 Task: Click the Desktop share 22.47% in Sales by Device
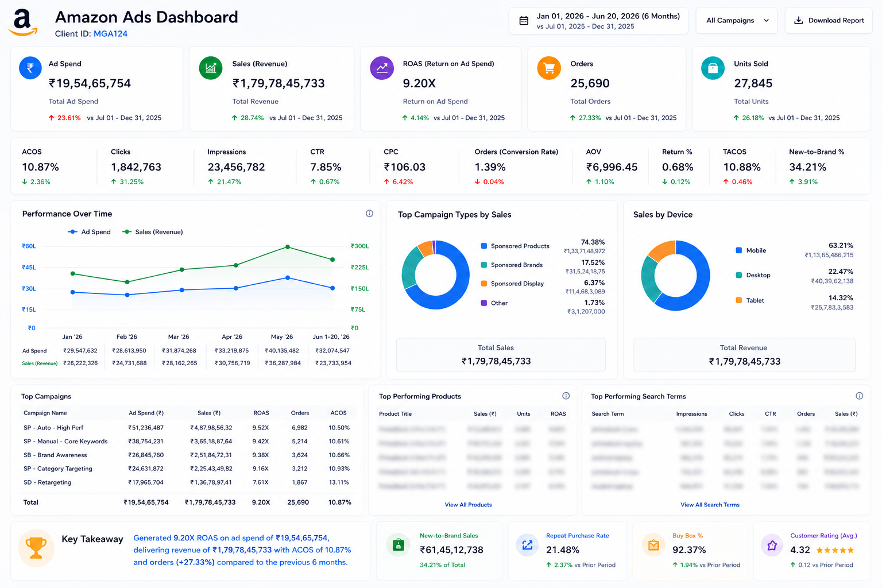[x=841, y=272]
